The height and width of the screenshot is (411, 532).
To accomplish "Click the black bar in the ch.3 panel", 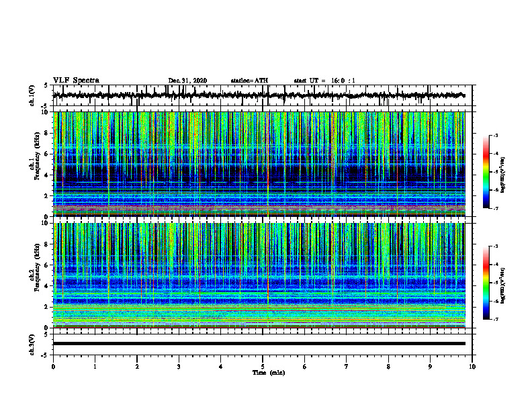I will coord(259,344).
